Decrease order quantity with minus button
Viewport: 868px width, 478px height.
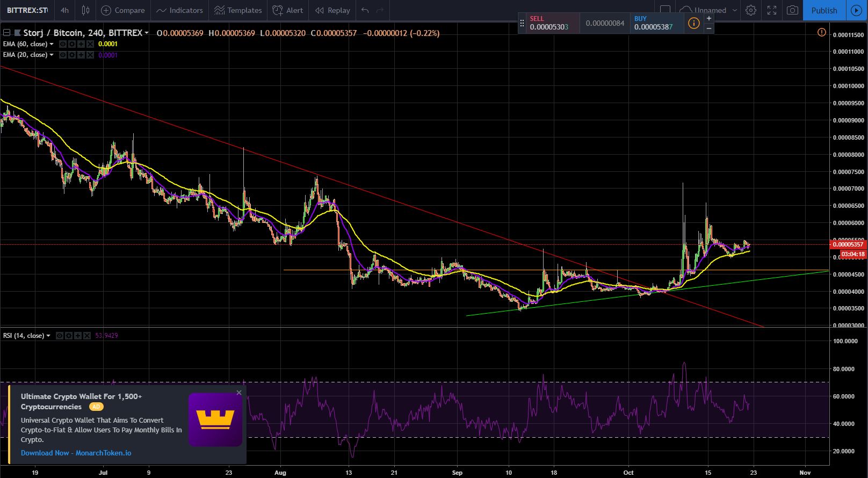[709, 28]
